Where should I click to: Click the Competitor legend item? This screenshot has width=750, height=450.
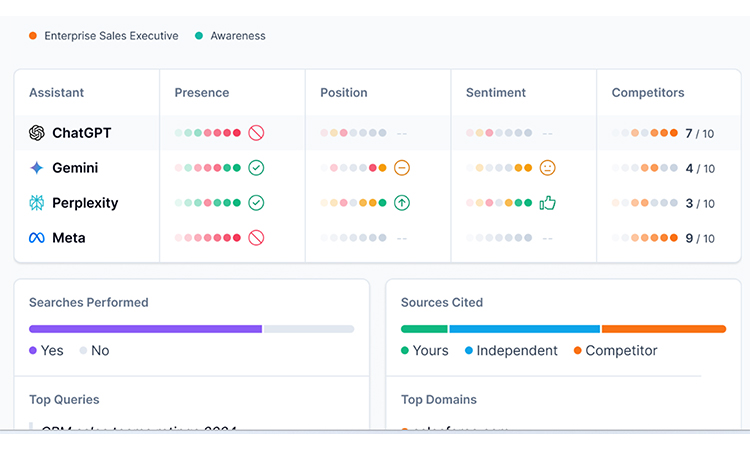pos(616,351)
